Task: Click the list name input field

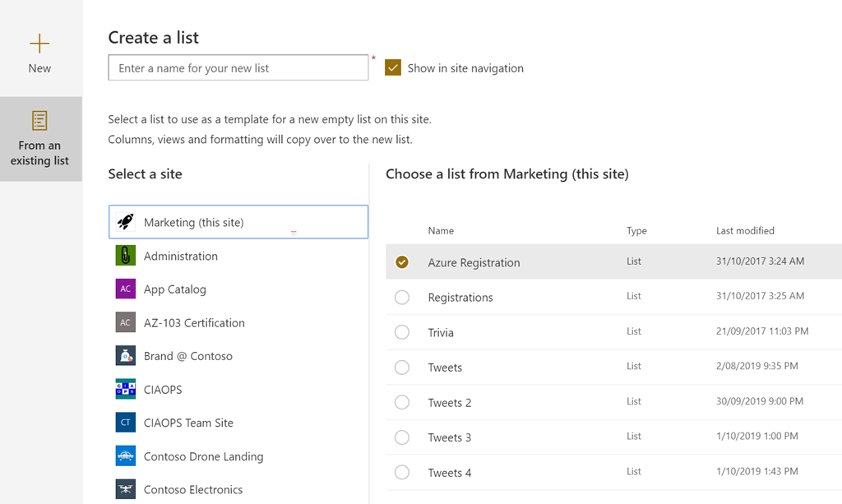Action: coord(238,68)
